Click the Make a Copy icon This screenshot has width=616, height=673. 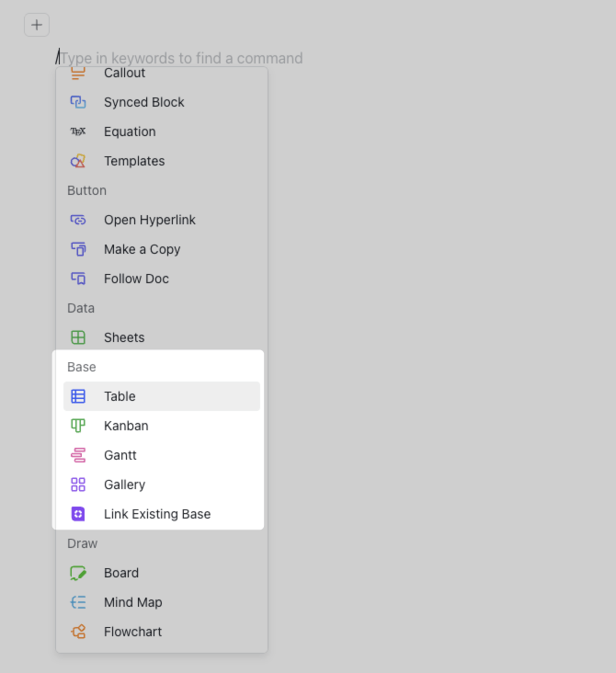(78, 249)
